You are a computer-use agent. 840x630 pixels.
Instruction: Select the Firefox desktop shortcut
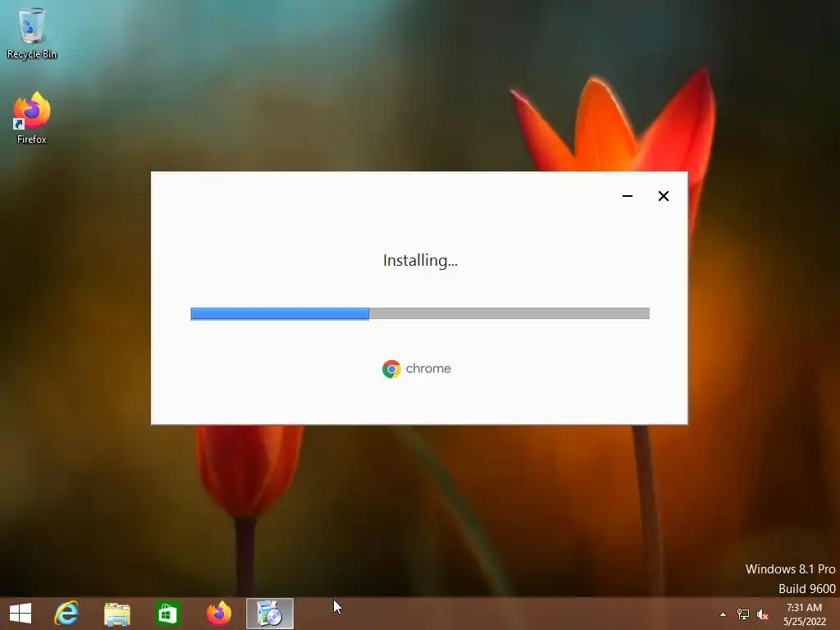[32, 118]
